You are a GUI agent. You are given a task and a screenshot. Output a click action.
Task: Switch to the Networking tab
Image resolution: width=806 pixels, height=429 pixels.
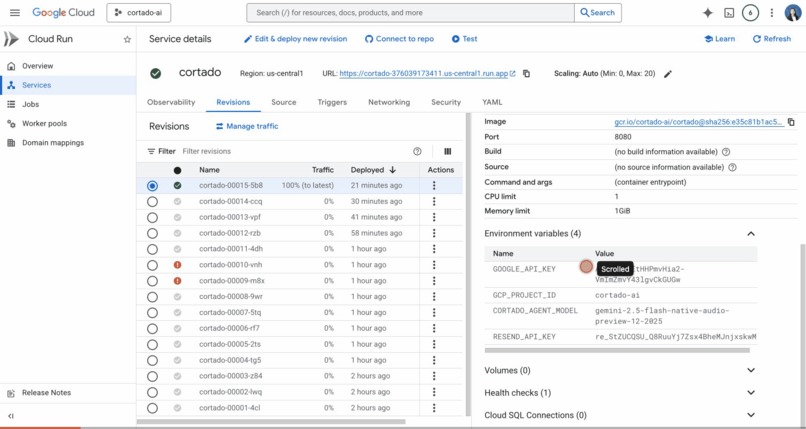coord(389,102)
